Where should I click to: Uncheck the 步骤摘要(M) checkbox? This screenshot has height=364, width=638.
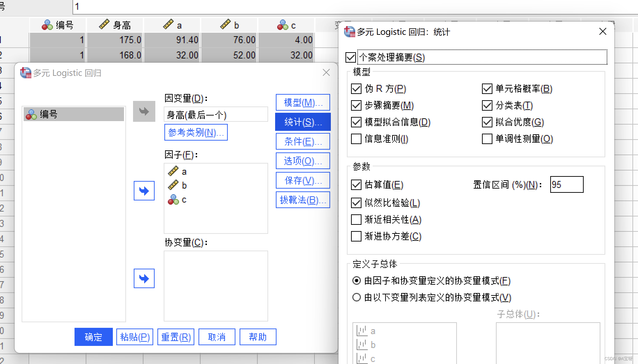click(x=356, y=105)
